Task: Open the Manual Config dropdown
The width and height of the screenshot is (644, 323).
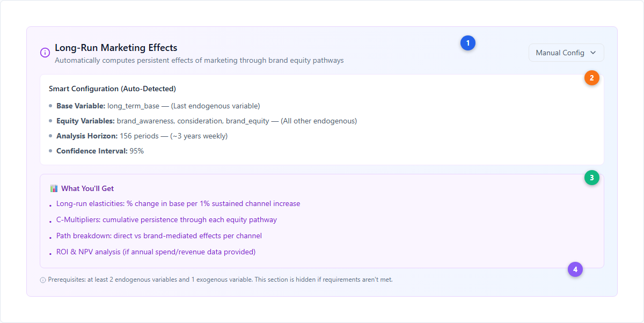Action: [x=566, y=53]
